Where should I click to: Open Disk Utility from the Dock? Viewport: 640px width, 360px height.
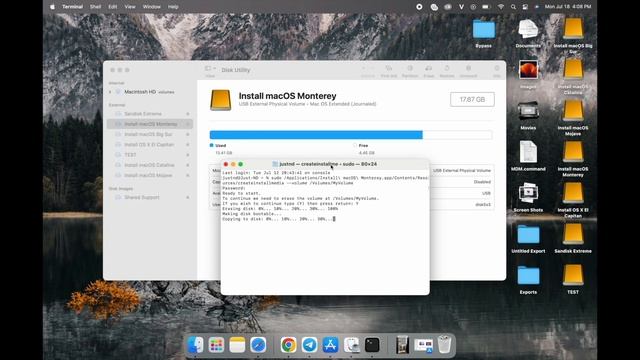pos(351,345)
